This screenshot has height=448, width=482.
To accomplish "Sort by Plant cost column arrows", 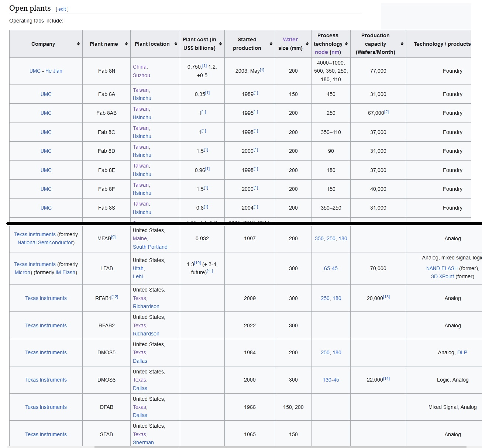I will pos(220,44).
